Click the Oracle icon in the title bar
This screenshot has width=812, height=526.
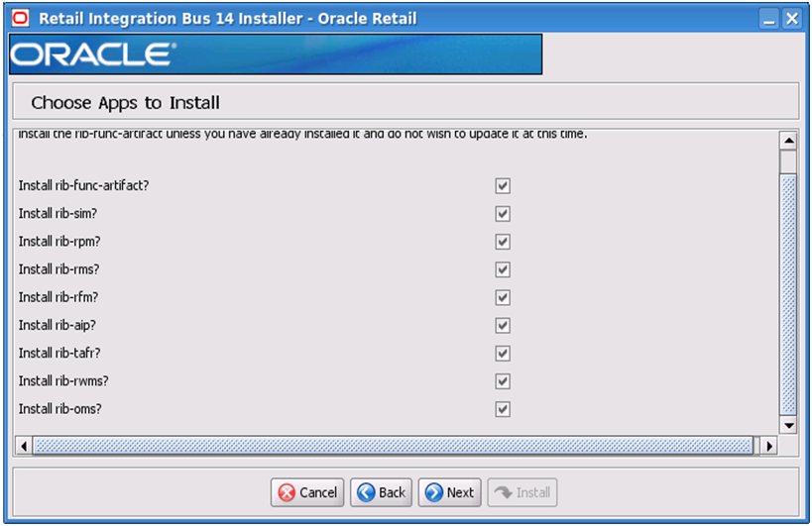[21, 19]
